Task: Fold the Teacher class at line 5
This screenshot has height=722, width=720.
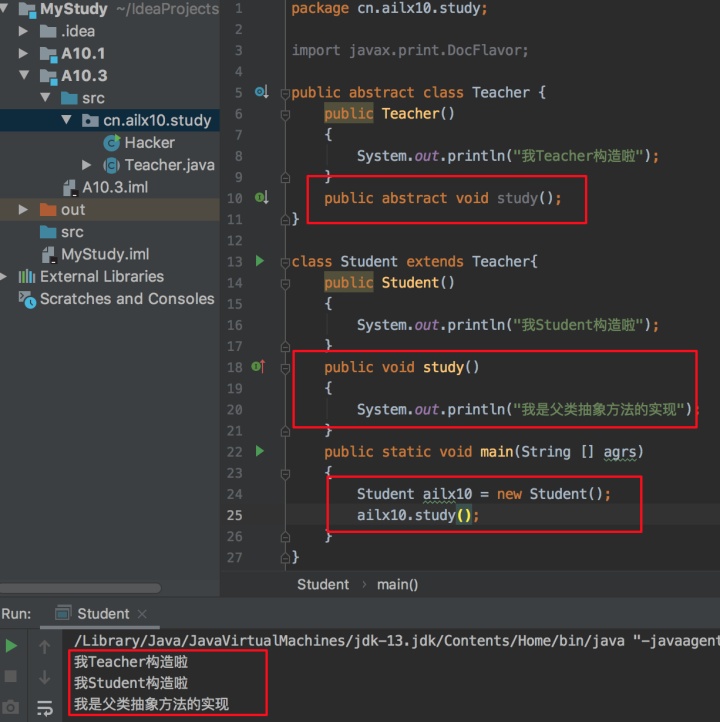Action: coord(285,93)
